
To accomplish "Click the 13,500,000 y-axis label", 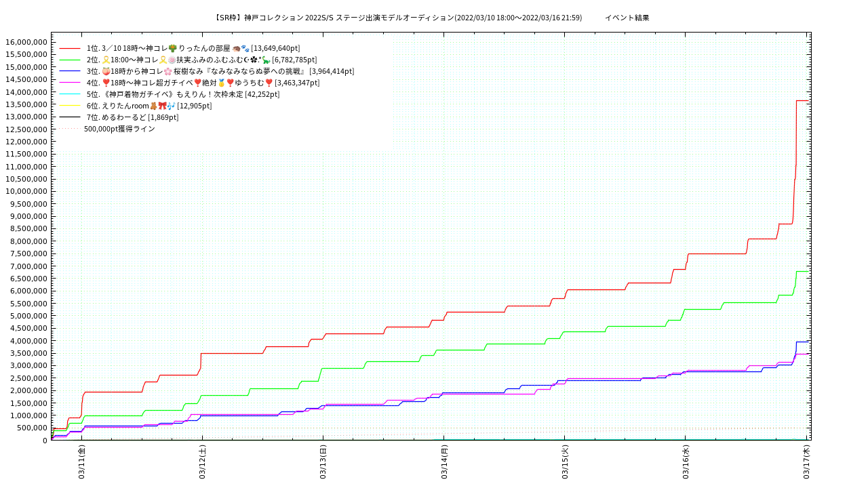I will click(x=26, y=104).
